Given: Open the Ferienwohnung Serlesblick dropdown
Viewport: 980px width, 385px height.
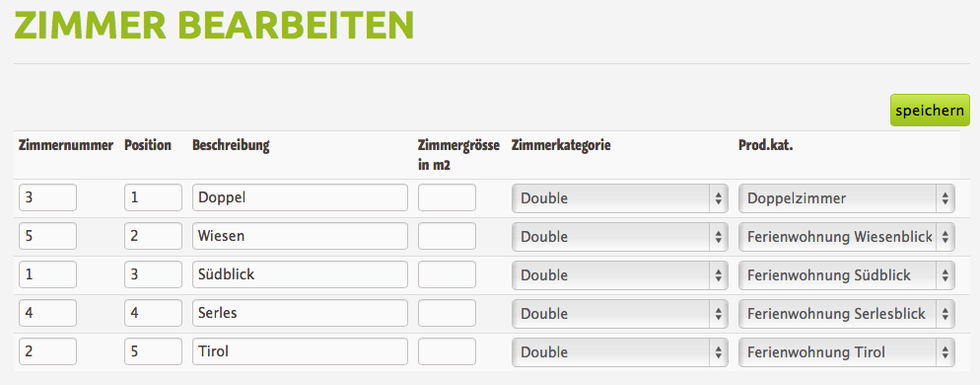Looking at the screenshot, I should point(846,313).
